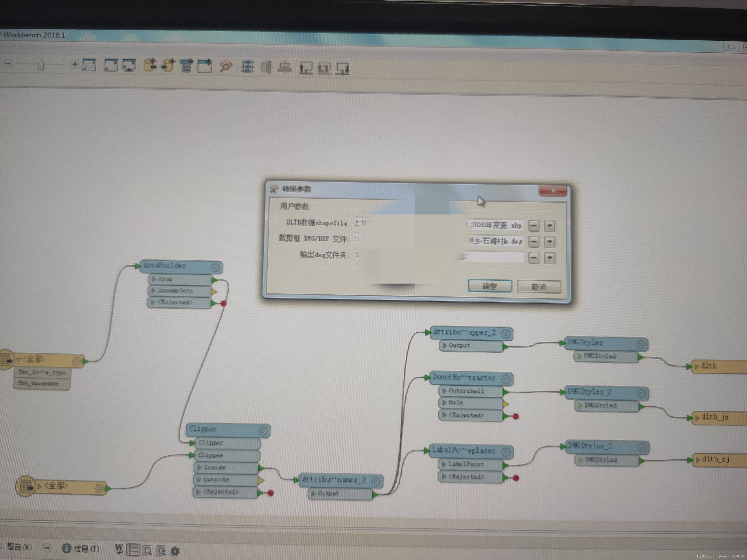The image size is (747, 560).
Task: Open dropdown arrow for DLTB数据shapefile
Action: pos(549,226)
